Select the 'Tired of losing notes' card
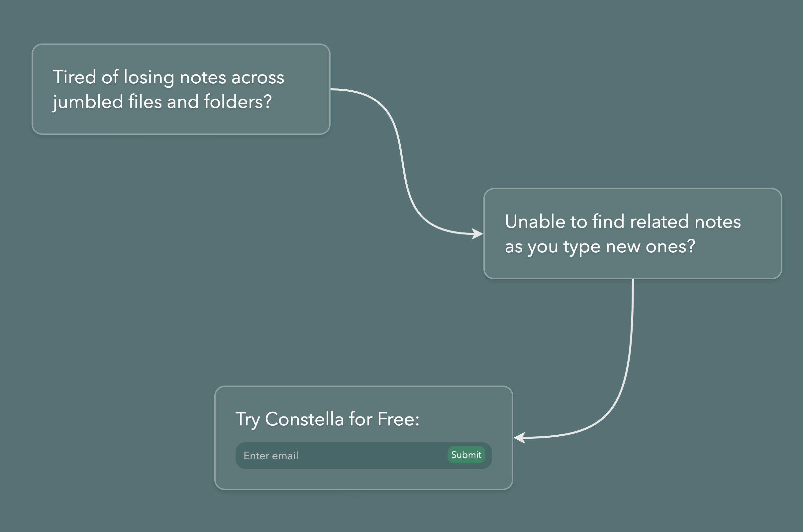 pyautogui.click(x=181, y=89)
